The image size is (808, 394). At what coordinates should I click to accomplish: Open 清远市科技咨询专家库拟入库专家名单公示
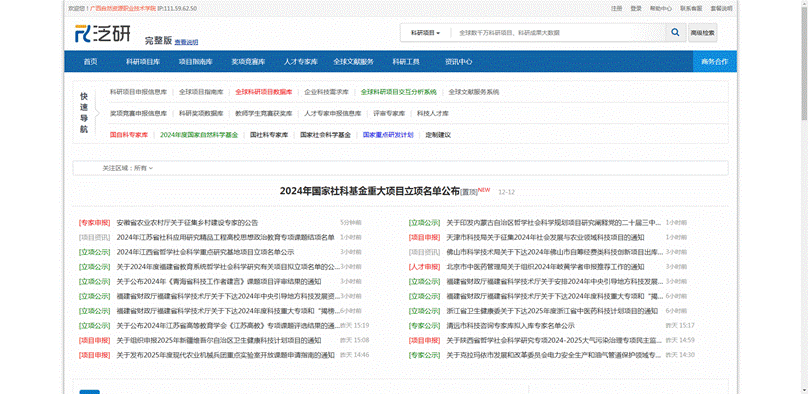coord(510,326)
